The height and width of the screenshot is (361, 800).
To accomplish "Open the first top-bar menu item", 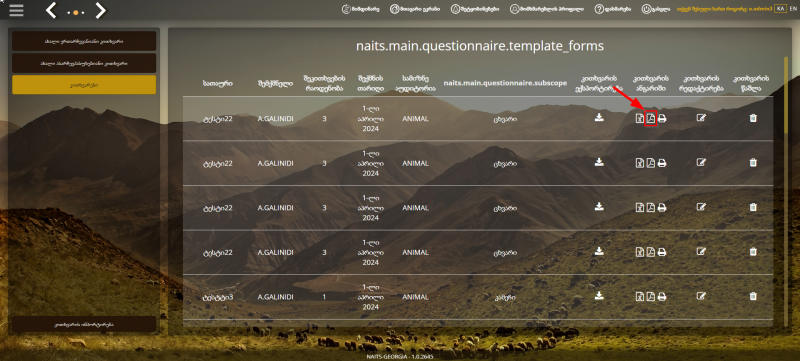I will (x=361, y=9).
